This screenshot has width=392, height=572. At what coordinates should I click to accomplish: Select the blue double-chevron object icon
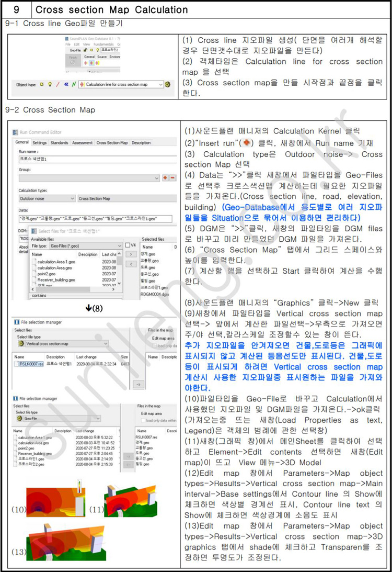click(x=66, y=84)
